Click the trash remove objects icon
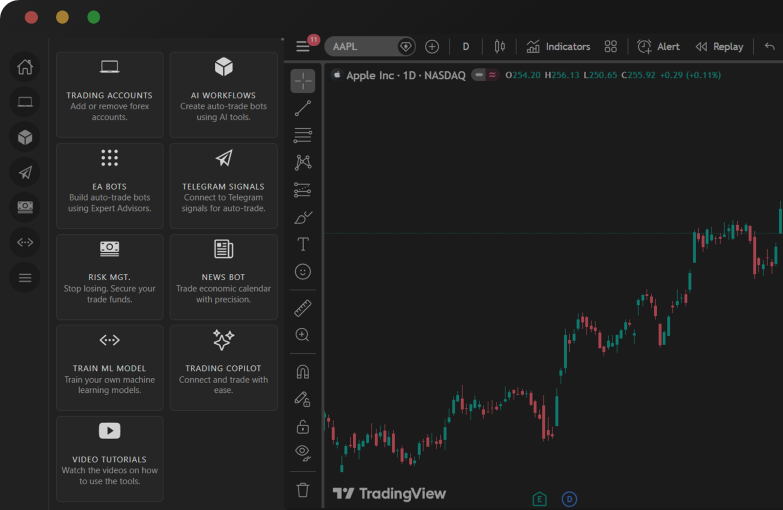Image resolution: width=783 pixels, height=510 pixels. [303, 490]
